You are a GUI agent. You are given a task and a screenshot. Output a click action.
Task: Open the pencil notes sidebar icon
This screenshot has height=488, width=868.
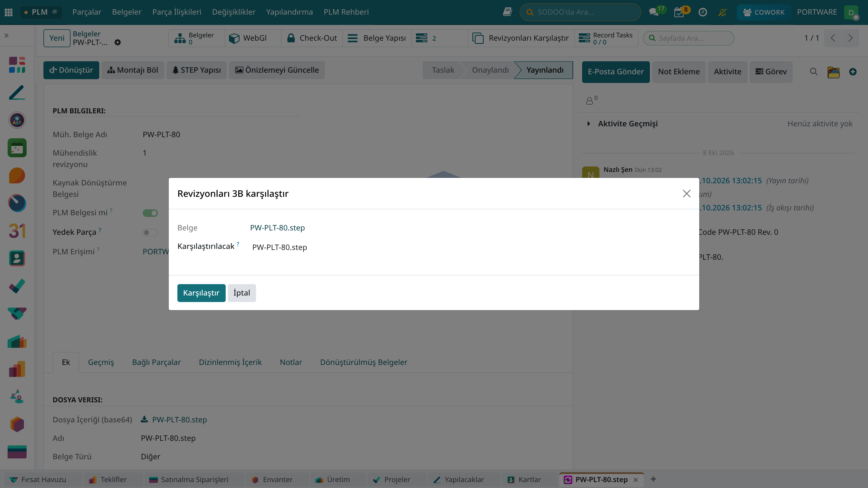(x=17, y=92)
